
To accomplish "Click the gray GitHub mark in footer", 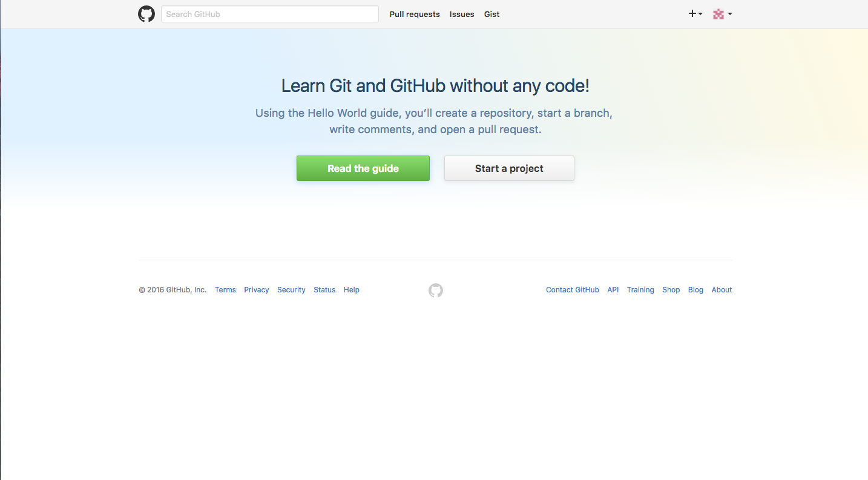I will [436, 291].
